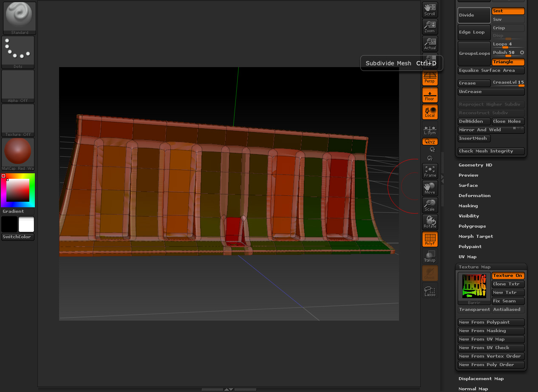
Task: Open the Displacement Map subpalette
Action: (x=481, y=379)
